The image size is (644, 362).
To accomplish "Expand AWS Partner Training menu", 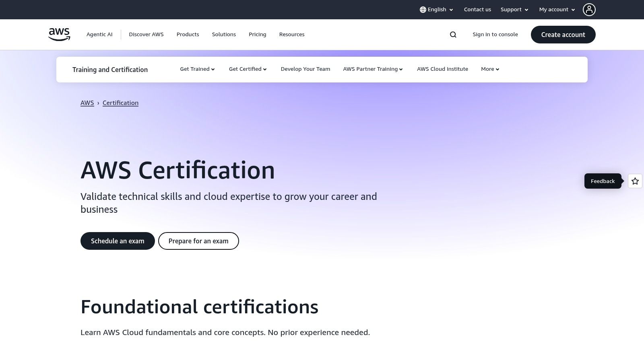I will (x=373, y=69).
